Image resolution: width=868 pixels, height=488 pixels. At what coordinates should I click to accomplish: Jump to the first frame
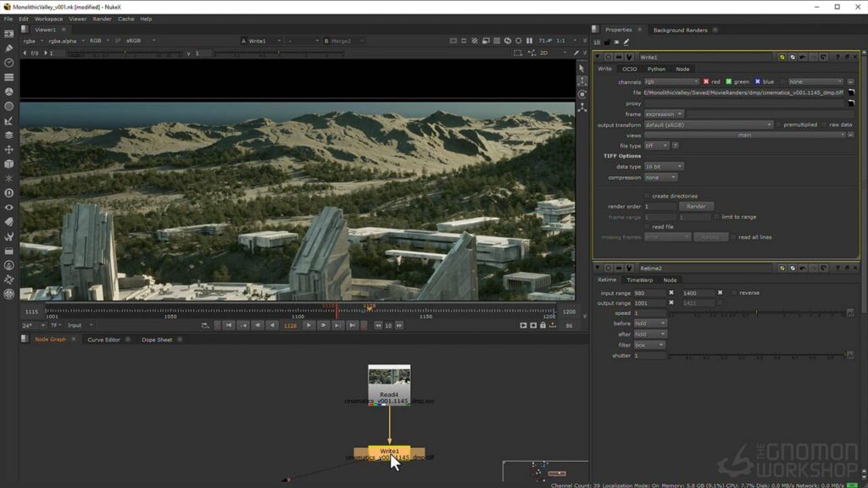229,325
